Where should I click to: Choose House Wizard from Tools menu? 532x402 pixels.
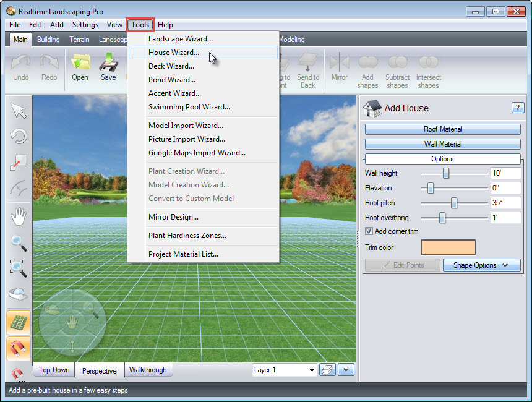coord(204,53)
